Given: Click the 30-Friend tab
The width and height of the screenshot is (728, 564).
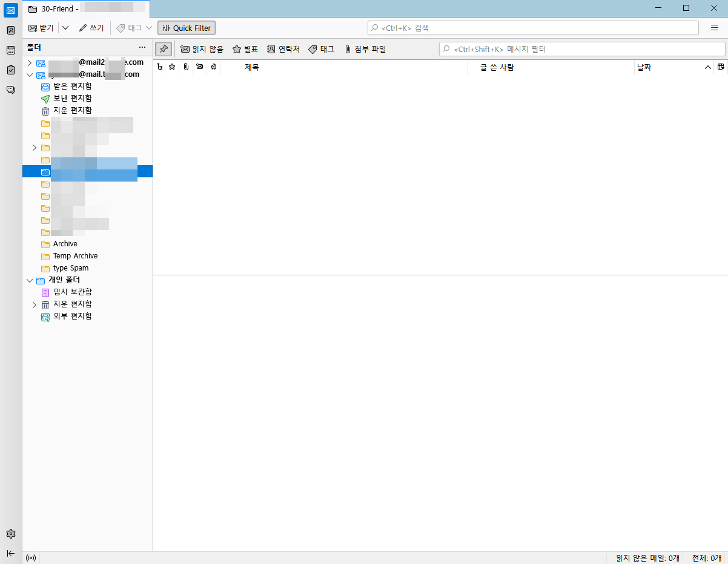Looking at the screenshot, I should pos(87,9).
